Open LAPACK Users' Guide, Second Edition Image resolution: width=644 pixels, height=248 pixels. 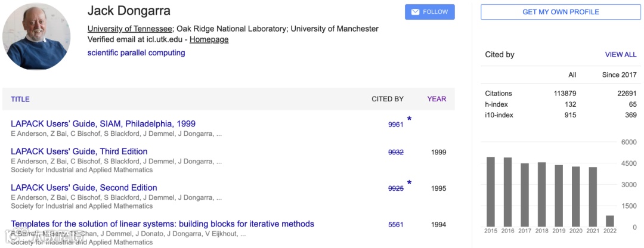pos(84,188)
